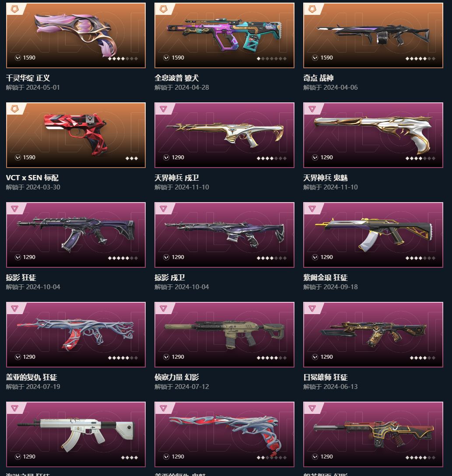Select the pink tier badge on 日冕雄师 狂徒

tap(312, 308)
